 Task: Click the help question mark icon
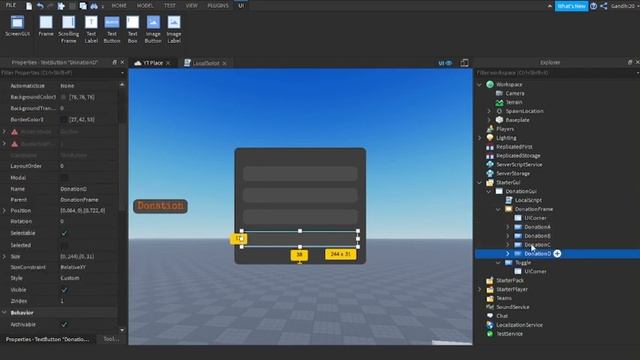point(593,6)
